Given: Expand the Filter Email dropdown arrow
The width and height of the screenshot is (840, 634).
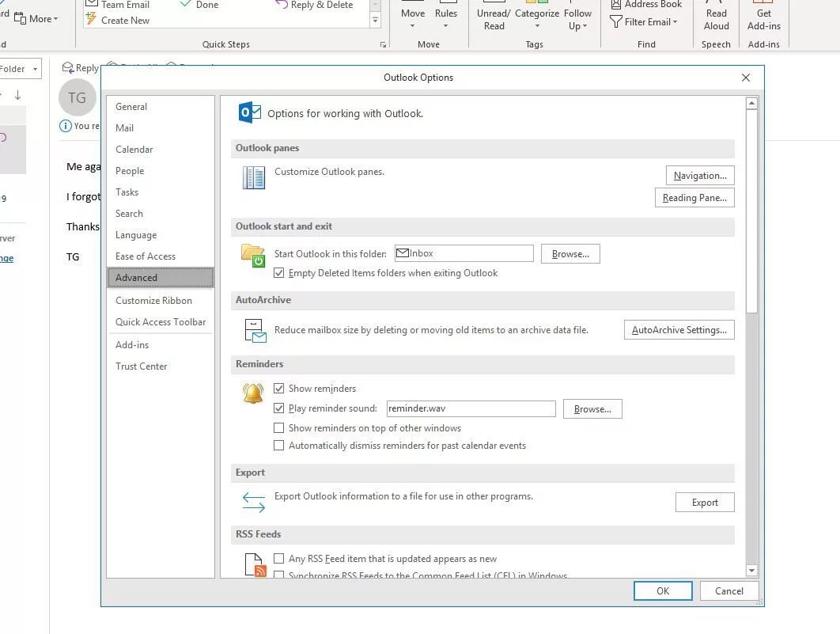Looking at the screenshot, I should pyautogui.click(x=675, y=22).
